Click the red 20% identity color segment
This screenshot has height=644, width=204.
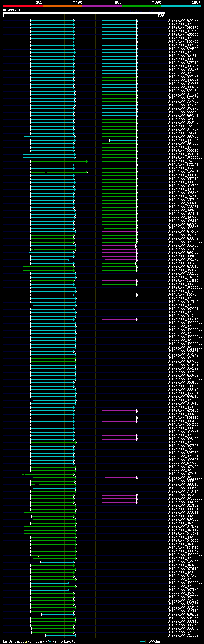click(23, 6)
